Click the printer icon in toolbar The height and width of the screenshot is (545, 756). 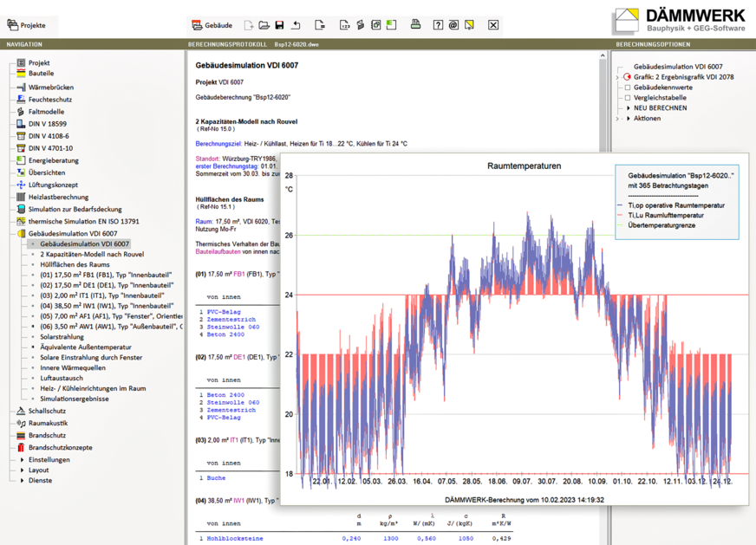(415, 25)
